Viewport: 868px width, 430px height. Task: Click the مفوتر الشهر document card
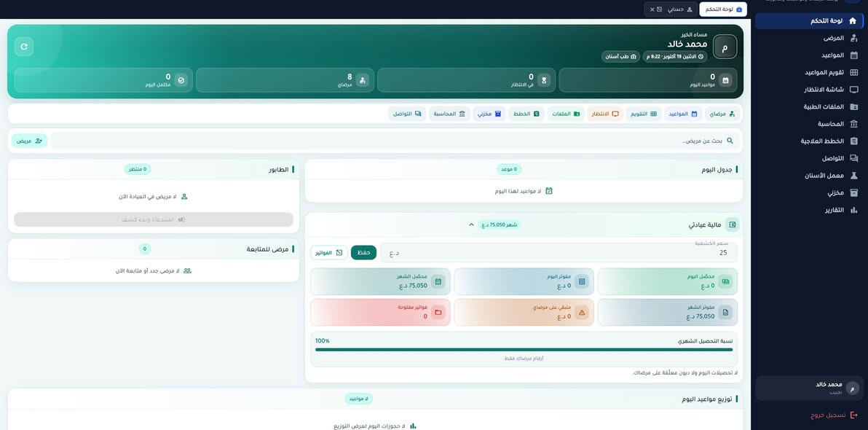pyautogui.click(x=668, y=313)
